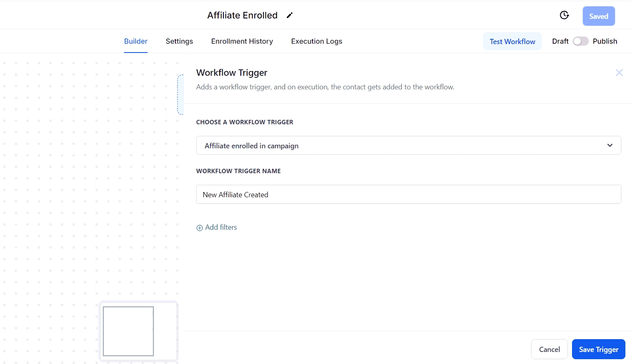Click the Affiliate Enrolled workflow title
This screenshot has width=633, height=364.
[x=242, y=15]
